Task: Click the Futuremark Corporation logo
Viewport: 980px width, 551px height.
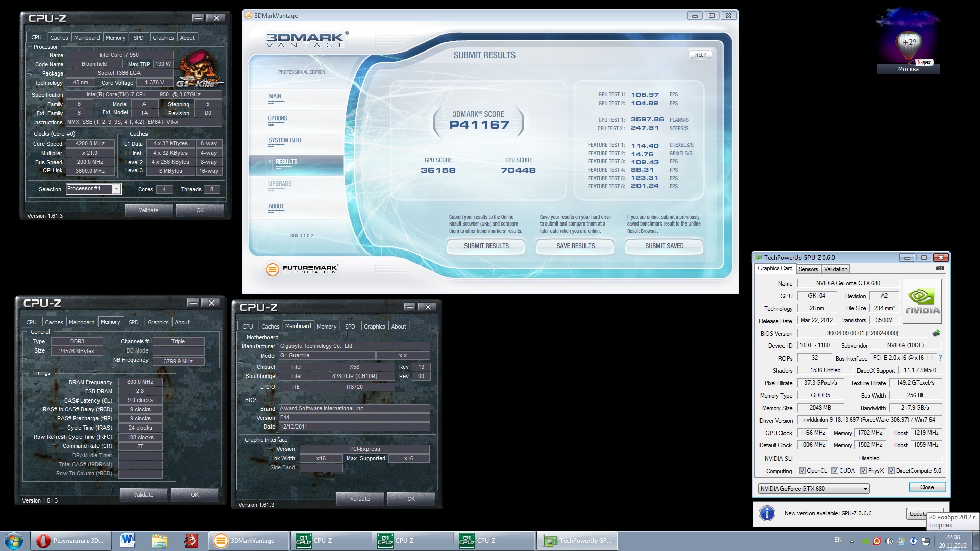Action: coord(302,269)
